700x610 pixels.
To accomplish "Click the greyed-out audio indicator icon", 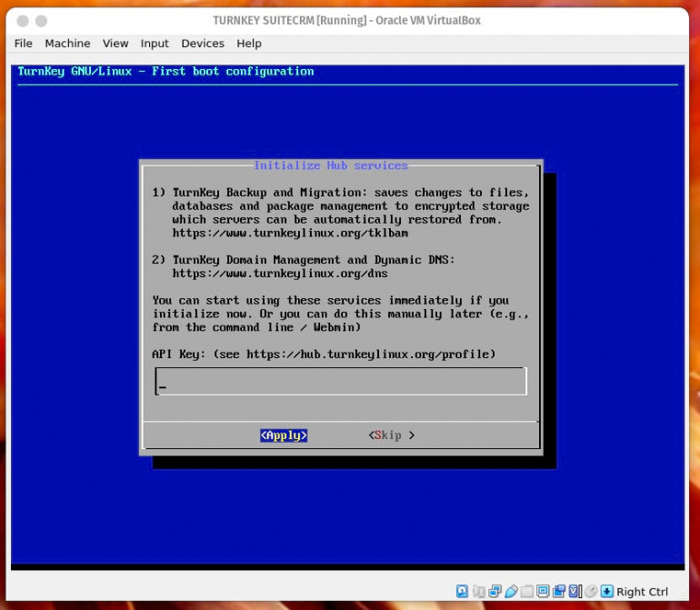I will click(479, 591).
